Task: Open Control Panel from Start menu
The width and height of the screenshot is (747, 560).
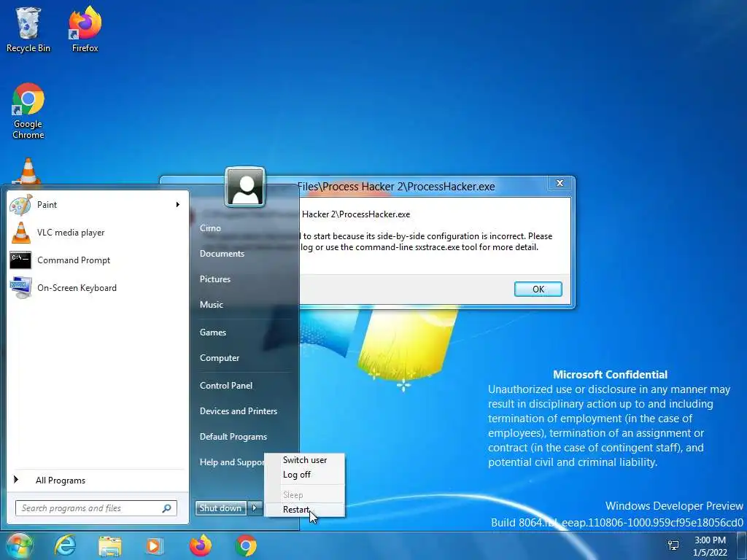Action: pyautogui.click(x=226, y=386)
